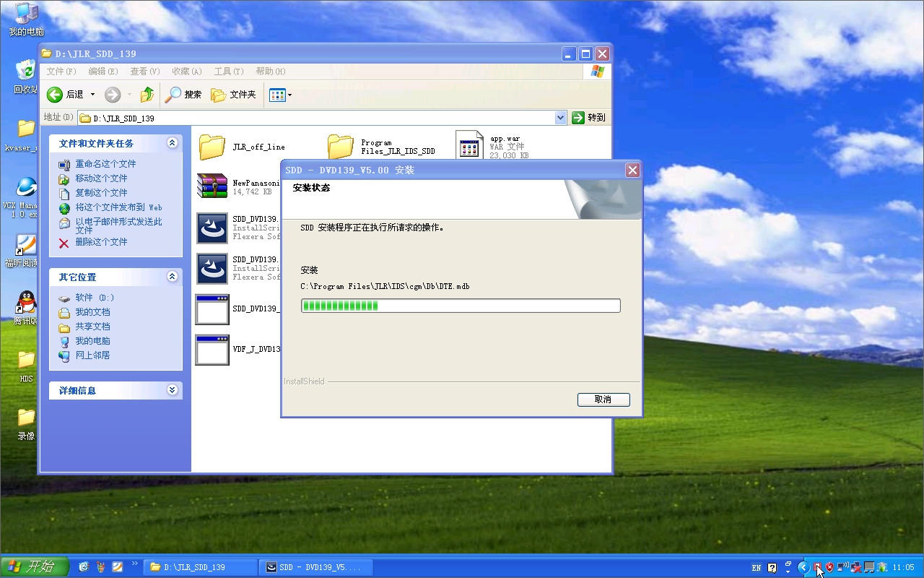Open the Search (搜索) toolbar button

[x=183, y=95]
